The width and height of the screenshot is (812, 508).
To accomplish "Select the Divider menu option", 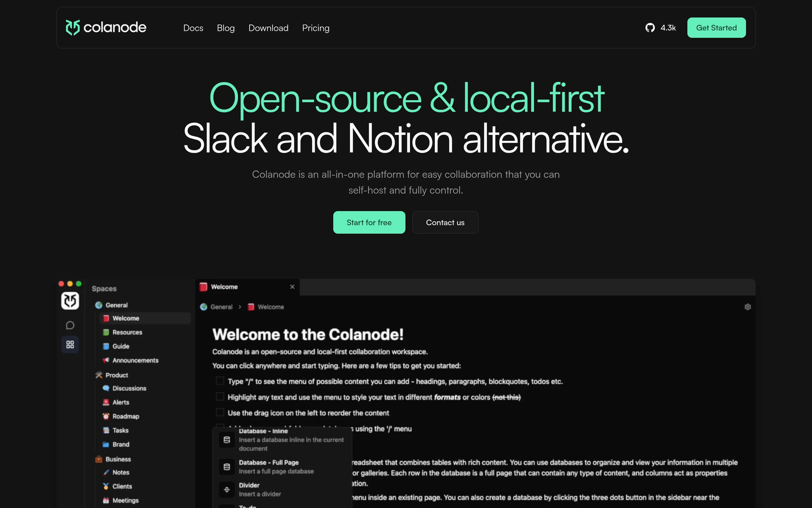I will [x=283, y=490].
